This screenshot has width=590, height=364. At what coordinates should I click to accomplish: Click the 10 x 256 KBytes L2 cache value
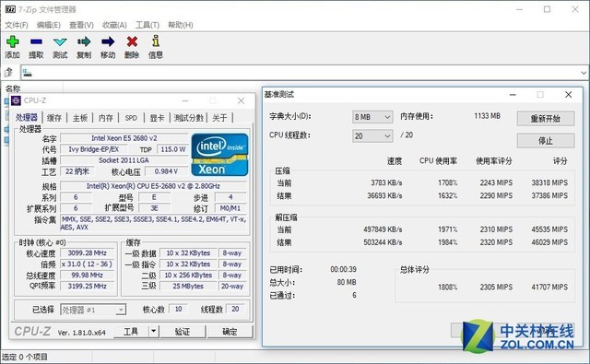pos(188,275)
